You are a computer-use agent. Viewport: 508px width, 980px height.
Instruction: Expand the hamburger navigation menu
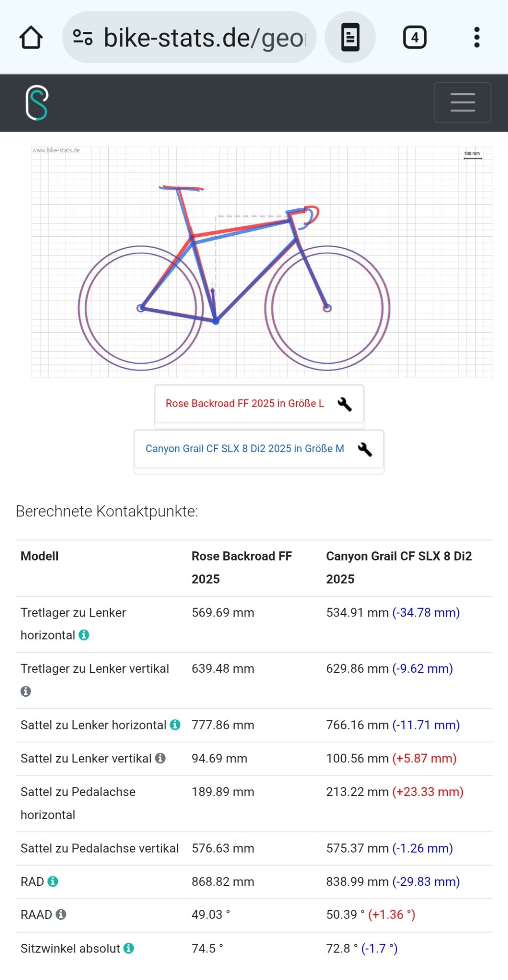click(x=462, y=102)
